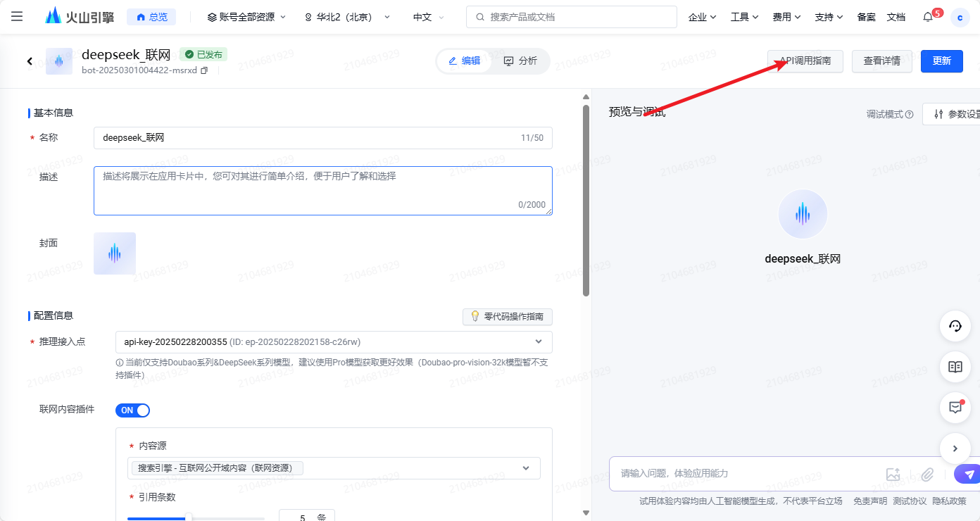The width and height of the screenshot is (980, 521).
Task: Open the 中文 language dropdown
Action: [x=429, y=17]
